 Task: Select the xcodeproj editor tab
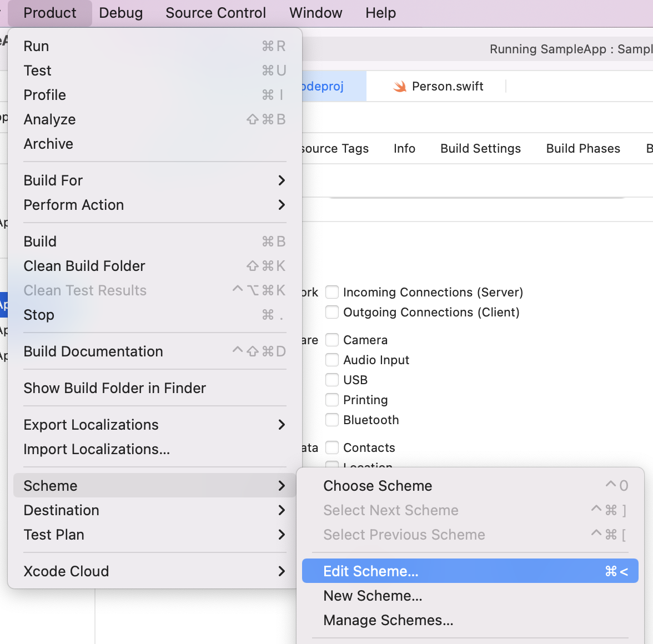[x=334, y=86]
